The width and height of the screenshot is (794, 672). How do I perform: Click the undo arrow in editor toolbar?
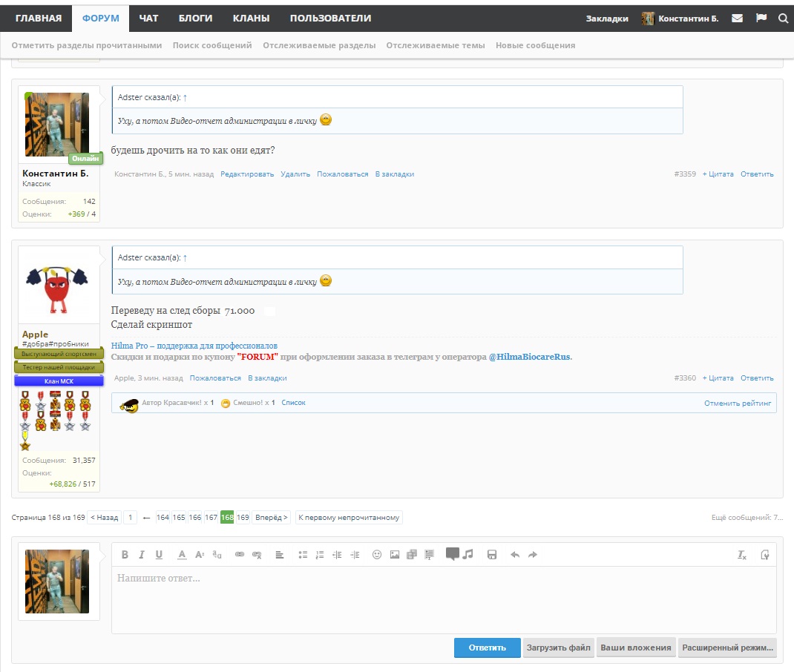click(x=515, y=555)
